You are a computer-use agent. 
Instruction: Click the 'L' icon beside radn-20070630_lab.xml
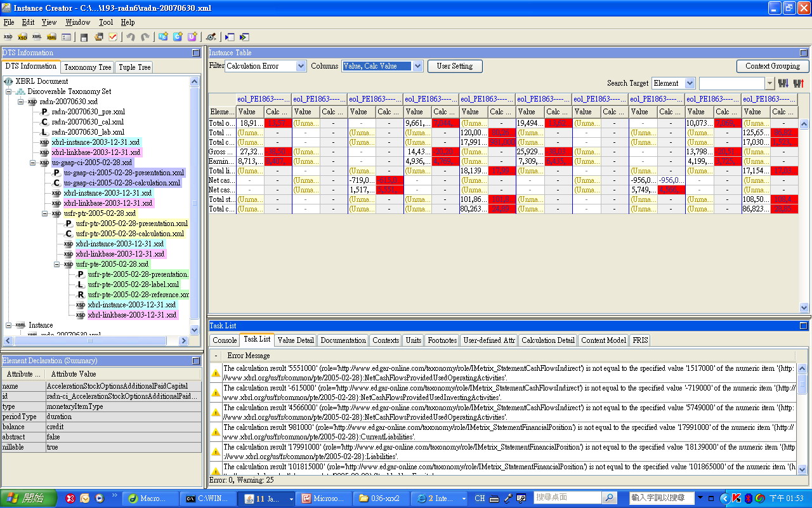tap(45, 132)
